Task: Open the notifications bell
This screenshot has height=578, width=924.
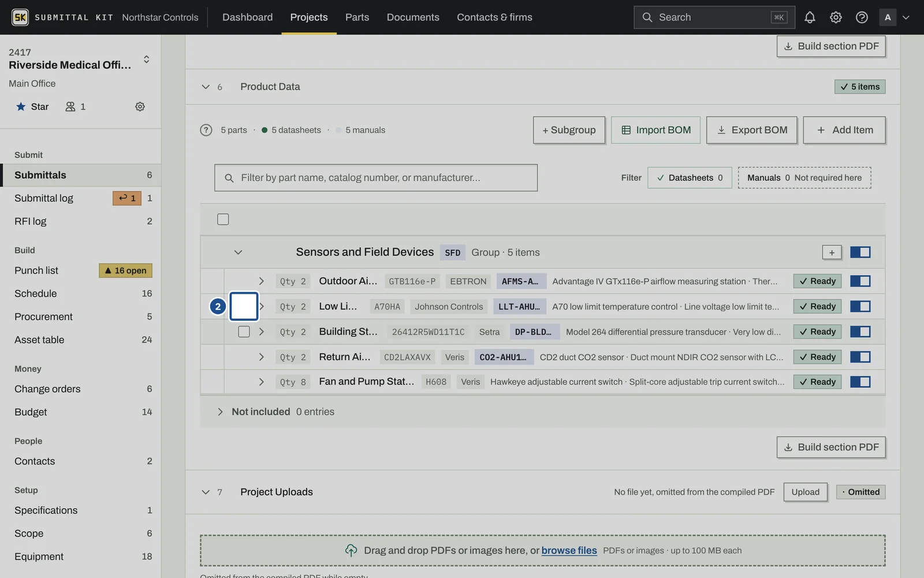Action: coord(810,17)
